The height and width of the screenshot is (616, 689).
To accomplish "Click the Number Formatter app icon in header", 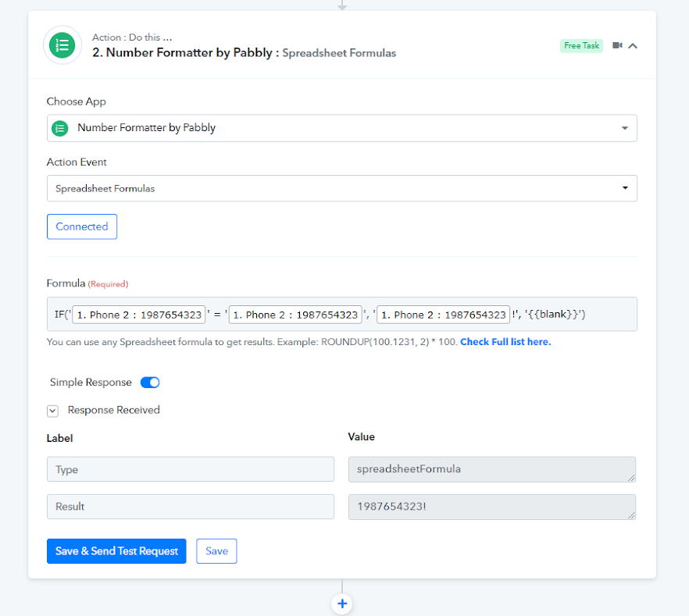I will coord(62,45).
